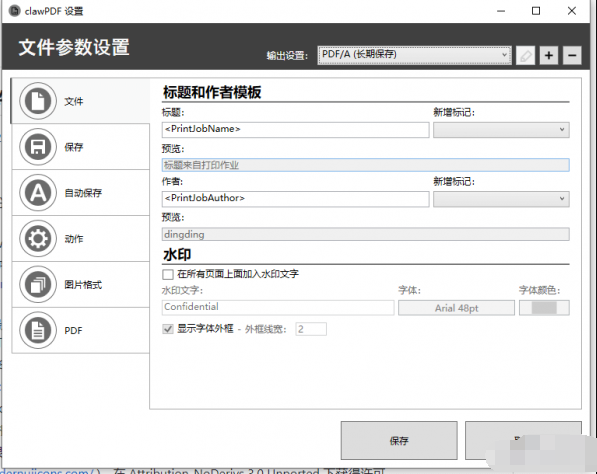Open the 动作 gear icon
Viewport: 597px width, 474px height.
tap(38, 239)
